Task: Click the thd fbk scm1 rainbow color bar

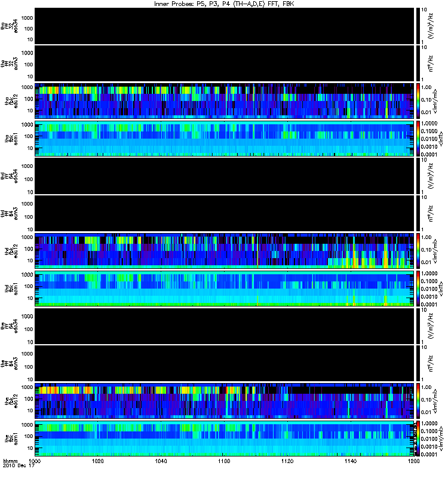Action: click(x=418, y=289)
